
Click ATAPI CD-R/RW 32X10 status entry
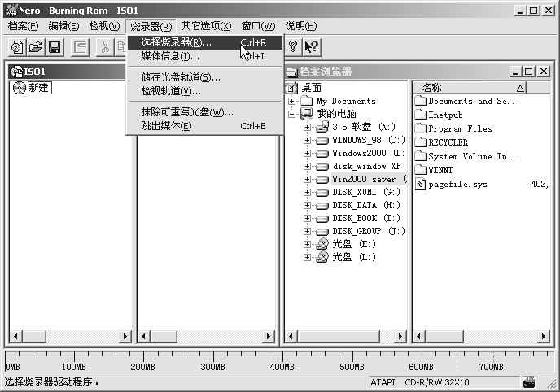pos(444,382)
